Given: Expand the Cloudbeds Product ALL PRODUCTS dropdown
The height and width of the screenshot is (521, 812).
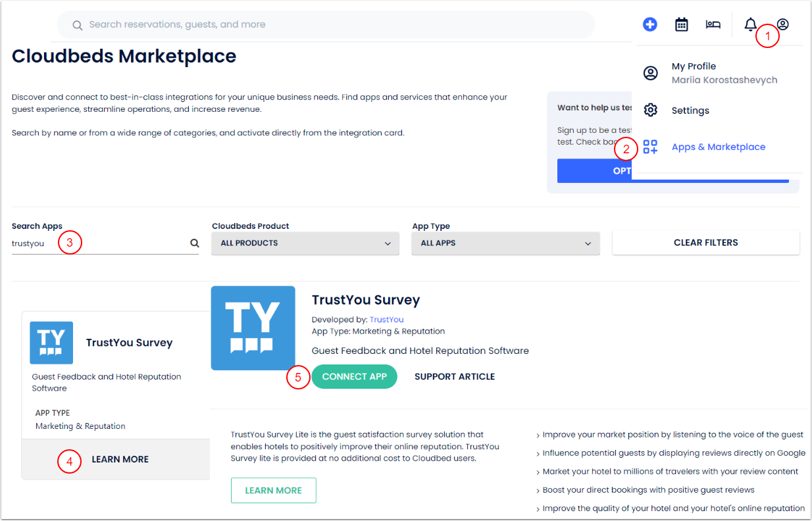Looking at the screenshot, I should click(305, 243).
